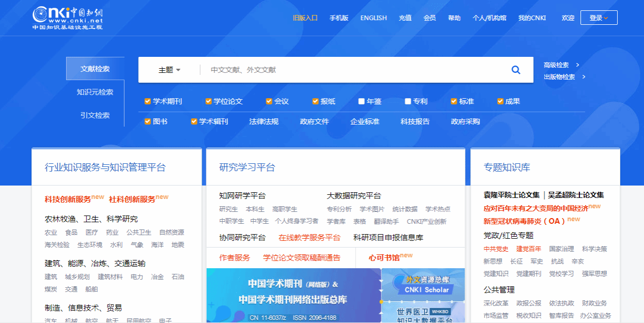
Task: Open the 充值 recharge page
Action: 405,18
